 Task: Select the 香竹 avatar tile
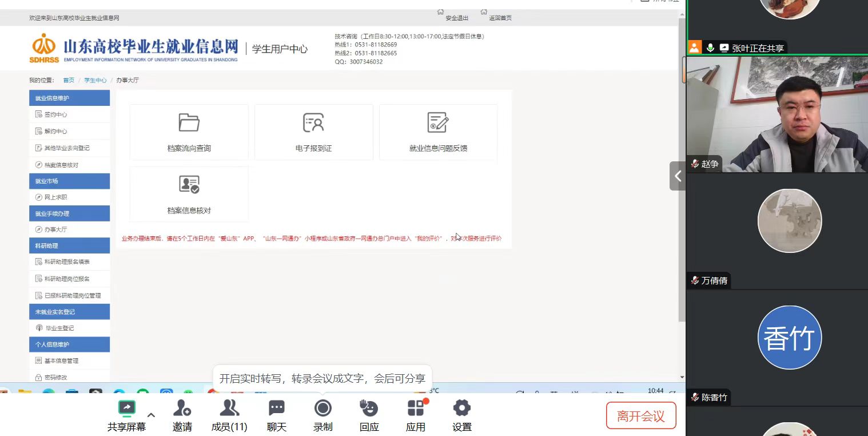pyautogui.click(x=790, y=338)
